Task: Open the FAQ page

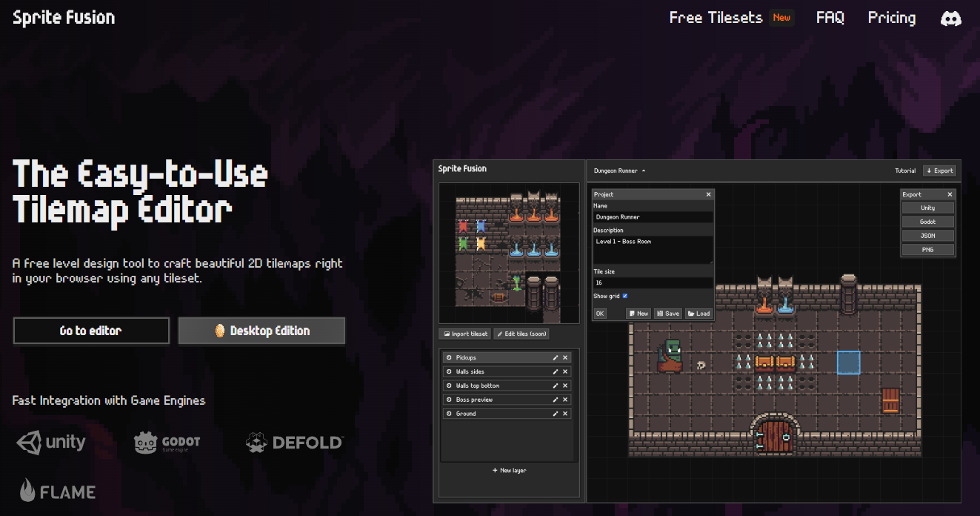Action: (830, 18)
